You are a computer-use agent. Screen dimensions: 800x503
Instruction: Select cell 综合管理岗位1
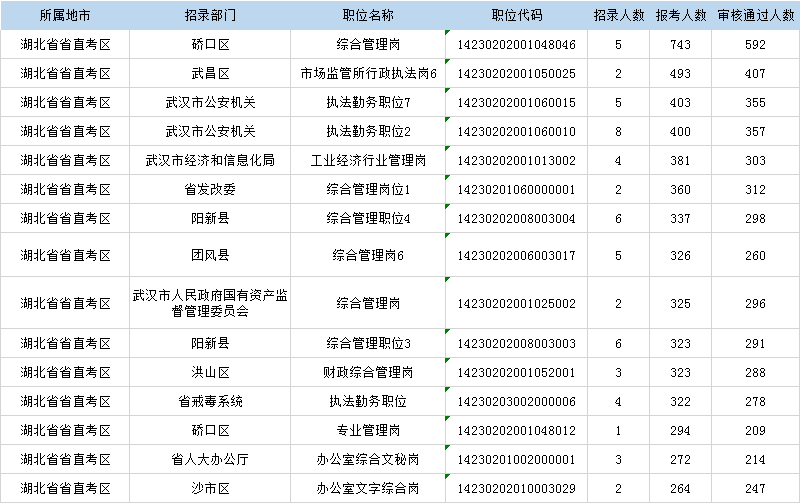point(368,190)
